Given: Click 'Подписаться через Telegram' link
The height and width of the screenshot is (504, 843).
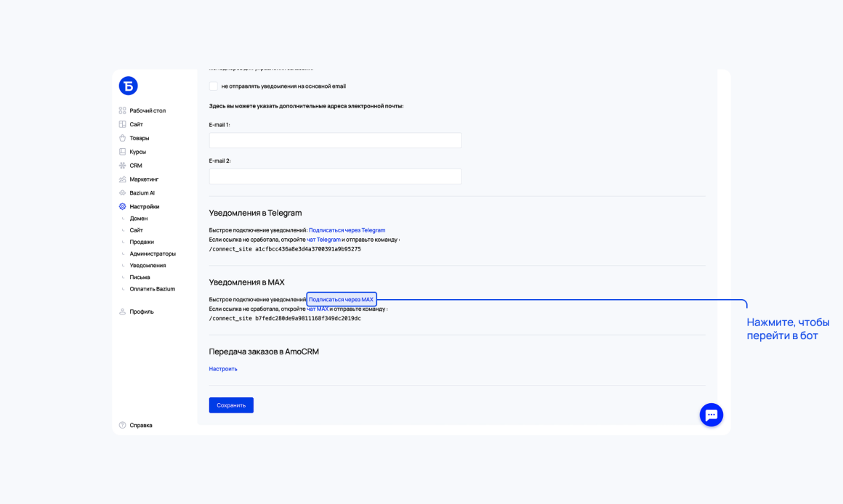Looking at the screenshot, I should [347, 230].
